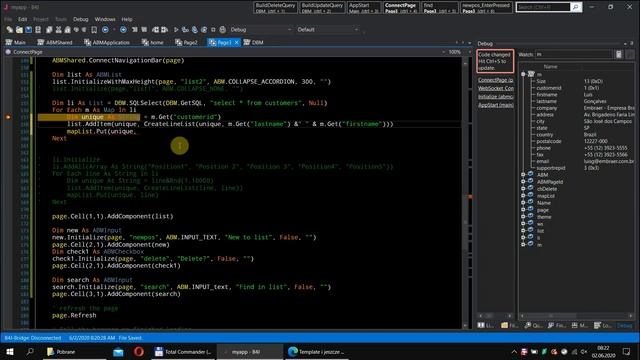Click the Increase Indent toolbar icon

click(164, 30)
